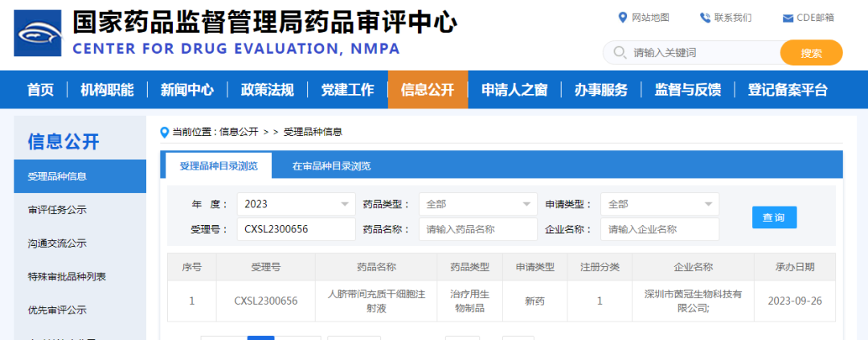Click the blue 查询 button
The height and width of the screenshot is (340, 868).
pos(775,217)
